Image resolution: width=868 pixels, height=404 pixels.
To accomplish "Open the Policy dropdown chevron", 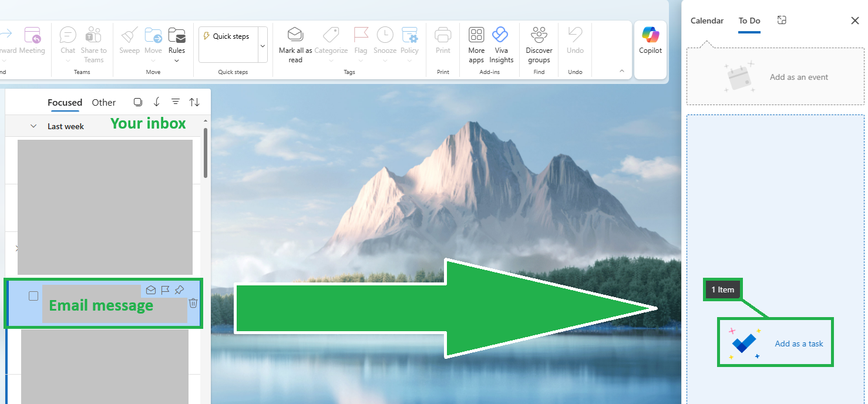I will (409, 60).
